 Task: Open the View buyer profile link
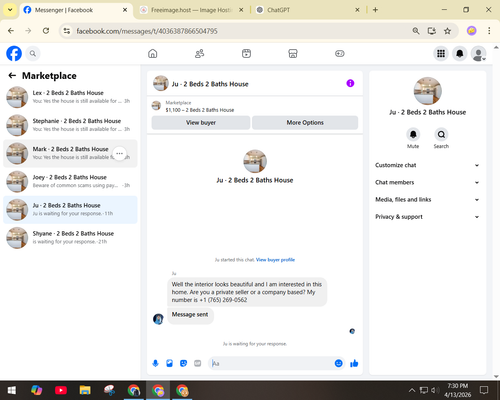click(x=275, y=260)
